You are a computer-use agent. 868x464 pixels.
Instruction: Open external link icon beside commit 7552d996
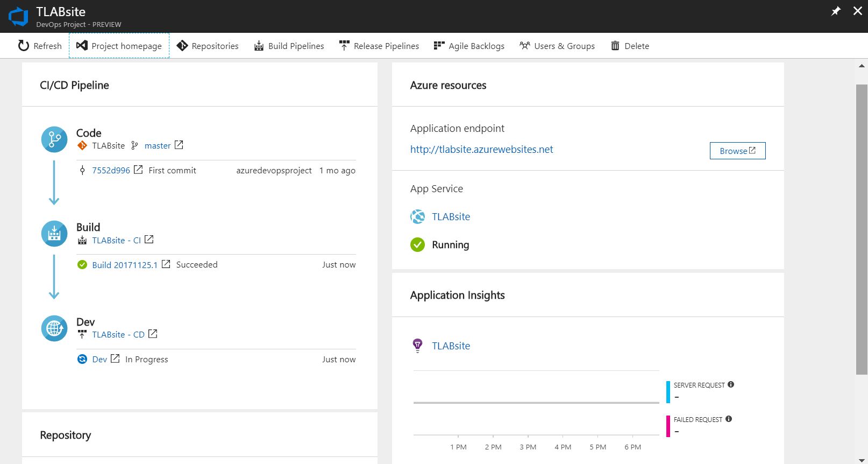click(x=138, y=170)
